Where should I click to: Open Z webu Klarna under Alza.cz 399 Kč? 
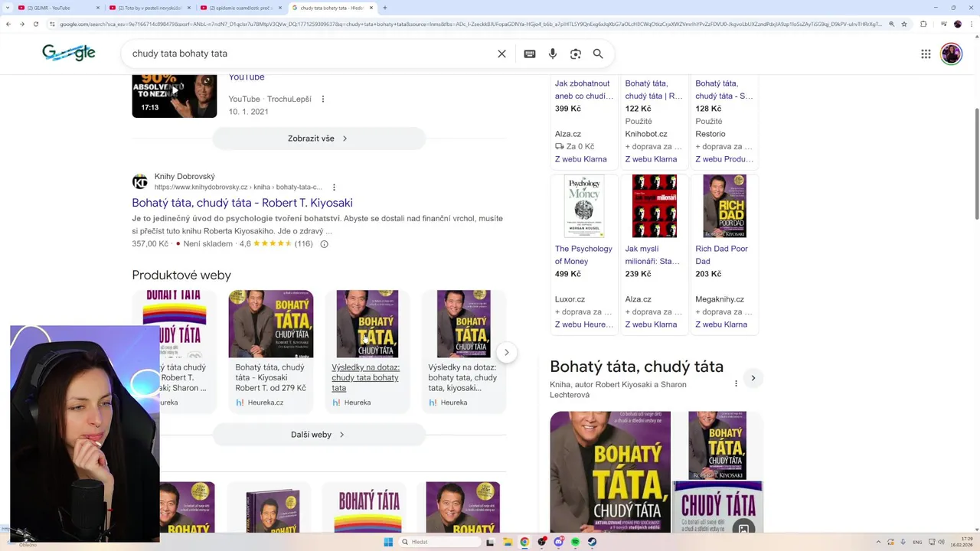(581, 159)
